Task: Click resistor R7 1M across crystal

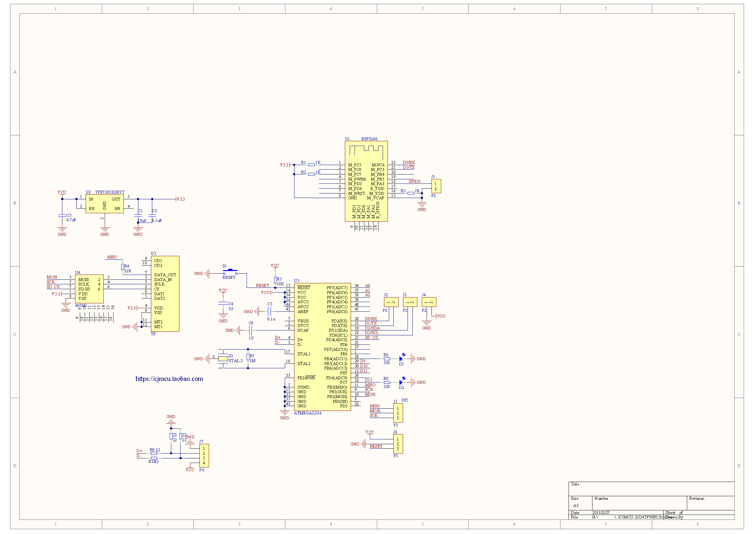Action: tap(248, 357)
